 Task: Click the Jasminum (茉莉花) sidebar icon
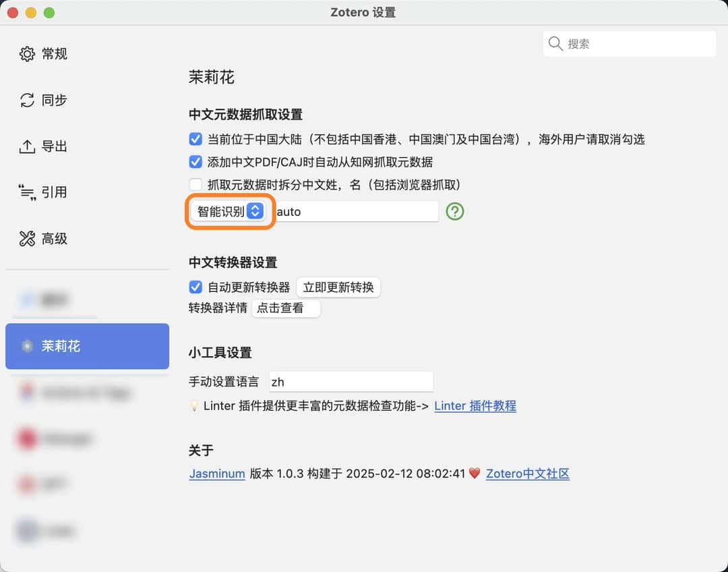coord(27,346)
